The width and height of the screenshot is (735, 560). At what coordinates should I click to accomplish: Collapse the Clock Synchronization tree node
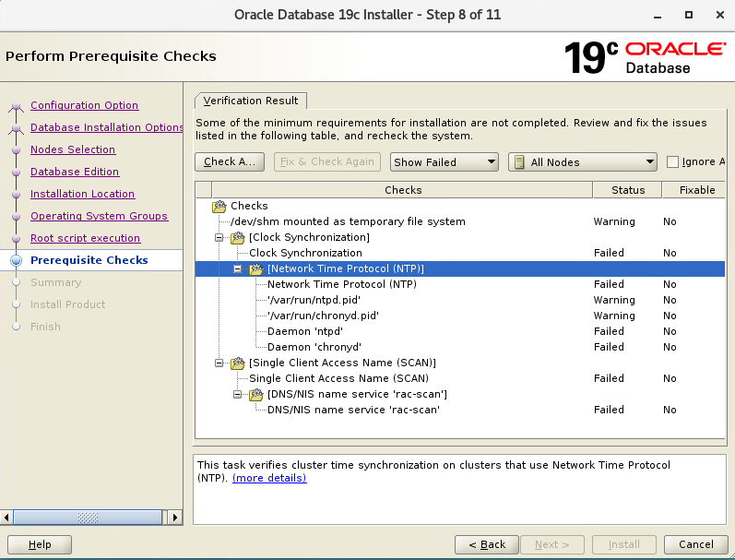coord(219,238)
